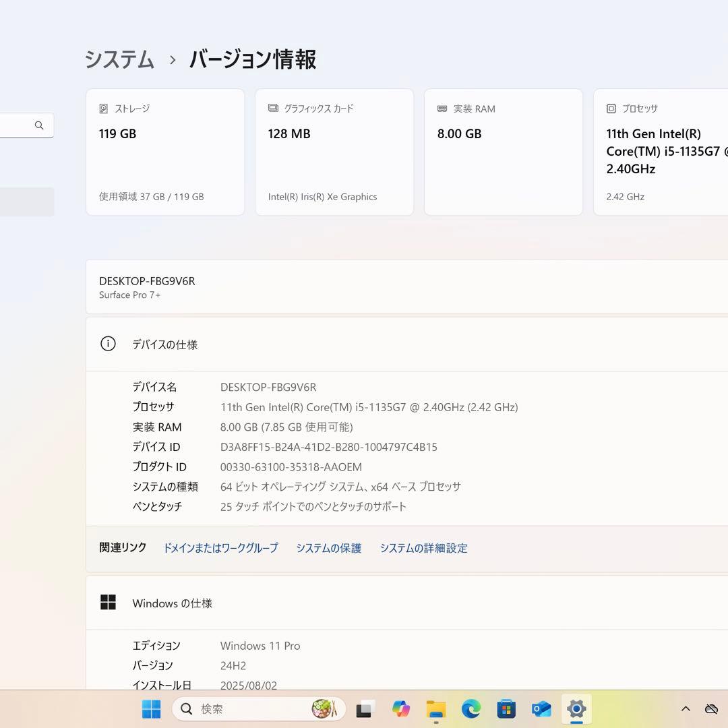Click the info icon beside デバイスの仕様

coord(108,344)
